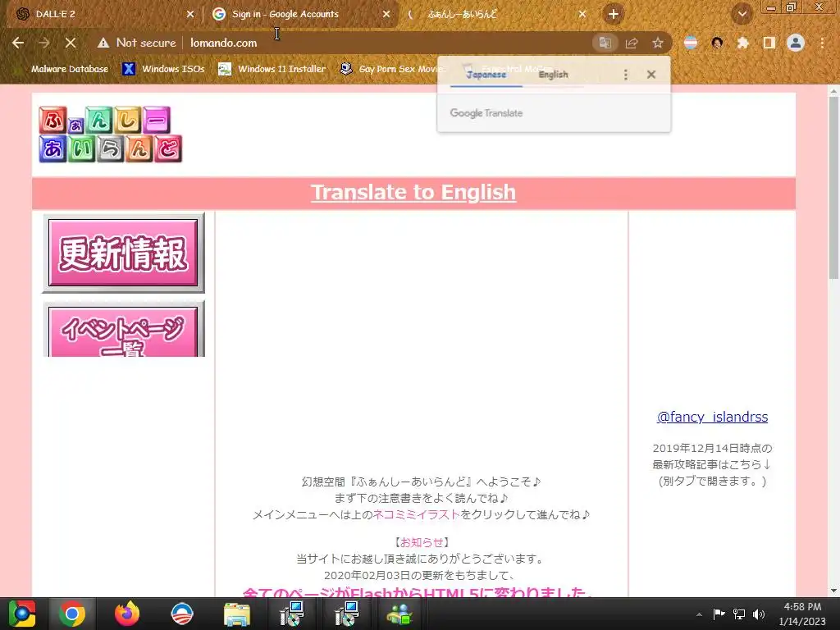This screenshot has width=840, height=630.
Task: Toggle the browser side panel icon
Action: [x=769, y=43]
